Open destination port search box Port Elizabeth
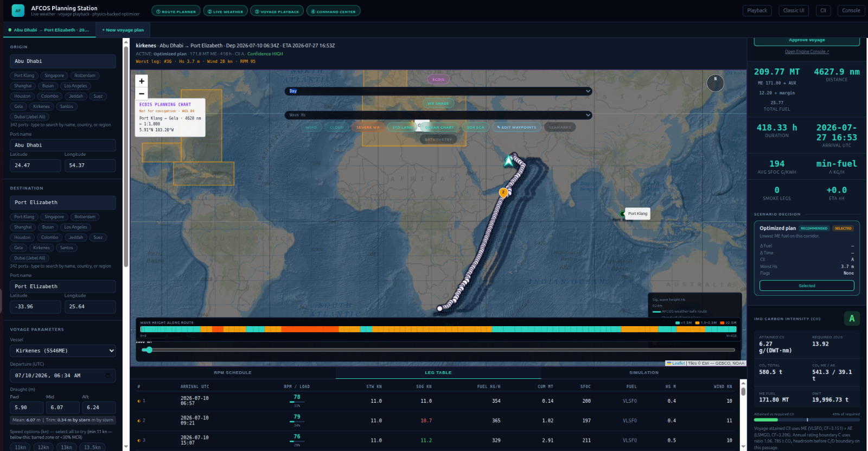Viewport: 868px width, 451px height. pos(63,202)
